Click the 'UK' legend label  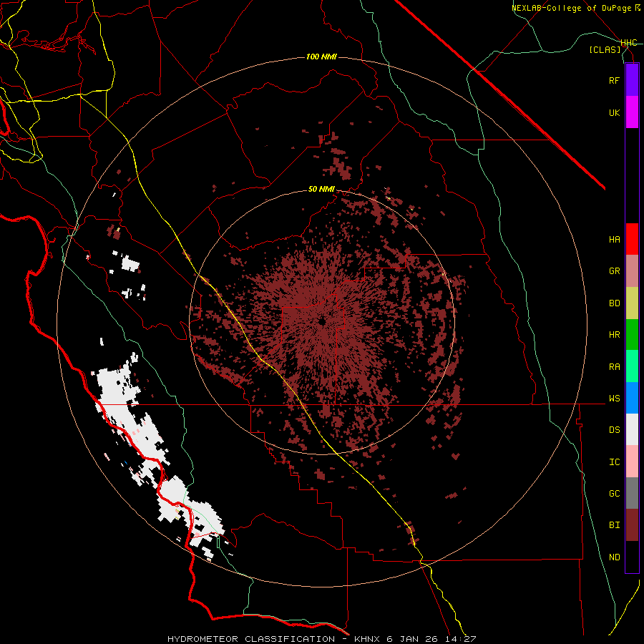[614, 112]
